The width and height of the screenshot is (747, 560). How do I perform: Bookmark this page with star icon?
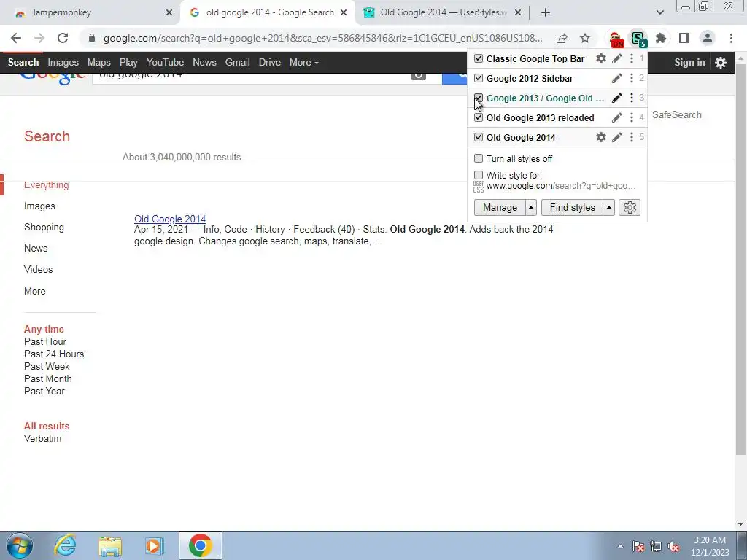tap(585, 38)
